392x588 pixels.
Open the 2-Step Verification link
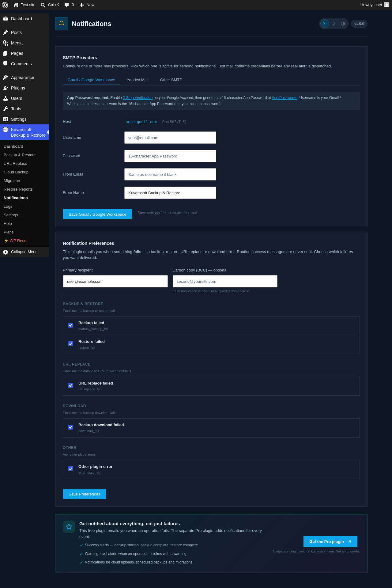click(138, 98)
